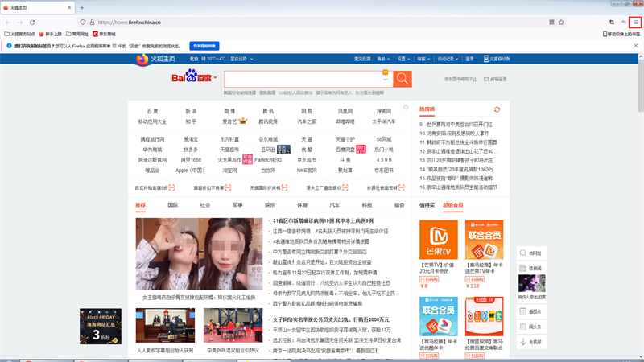Open the site grid settings gear

406,108
